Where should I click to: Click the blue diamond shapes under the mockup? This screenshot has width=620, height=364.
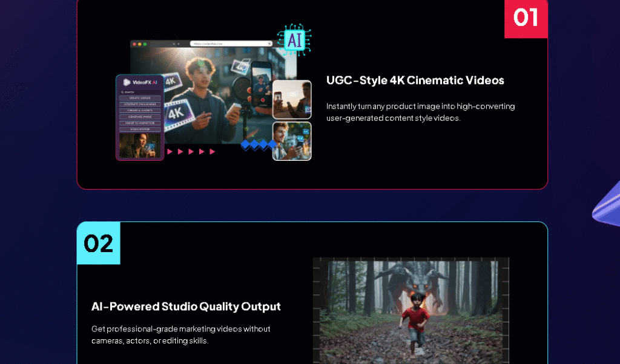tap(257, 145)
